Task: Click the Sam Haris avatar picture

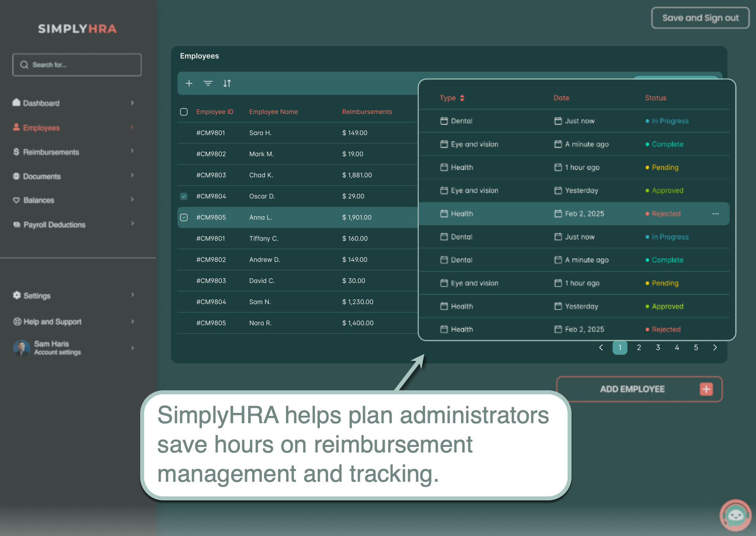Action: point(21,348)
